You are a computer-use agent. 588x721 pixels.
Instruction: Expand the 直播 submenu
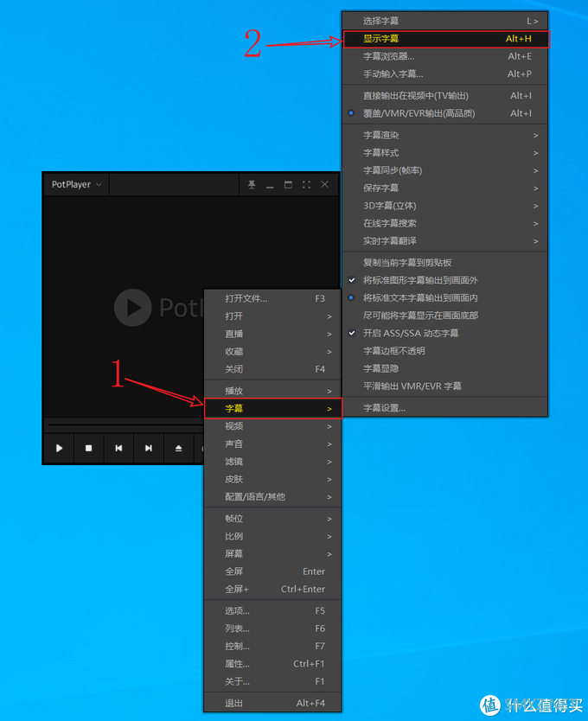tap(272, 334)
